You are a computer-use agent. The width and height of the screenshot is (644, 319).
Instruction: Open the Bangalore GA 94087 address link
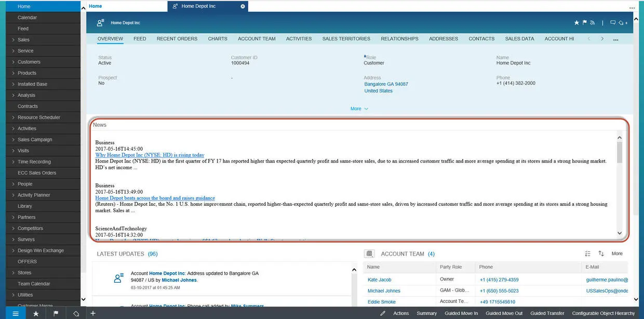[x=386, y=84]
